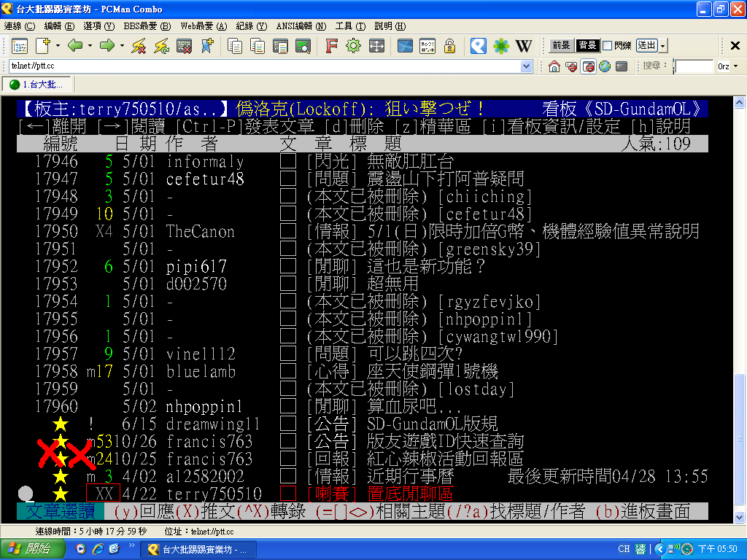The height and width of the screenshot is (560, 747).
Task: Open the Web最愛 (A) menu
Action: point(204,26)
